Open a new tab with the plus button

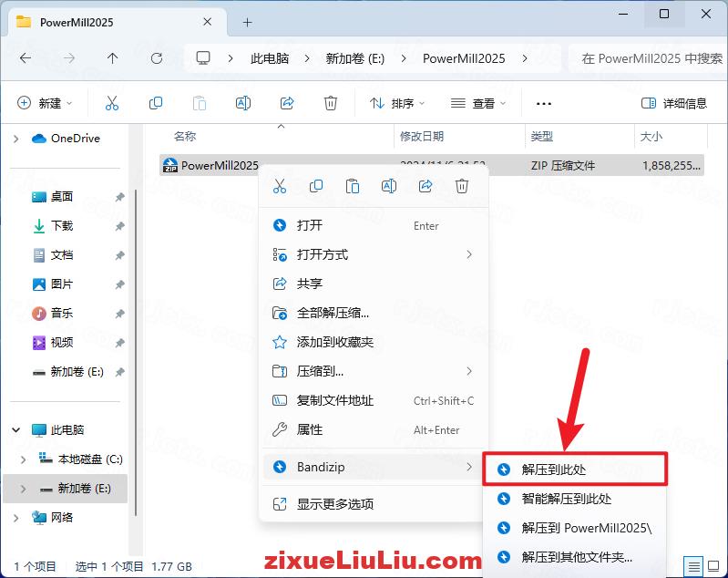(248, 22)
